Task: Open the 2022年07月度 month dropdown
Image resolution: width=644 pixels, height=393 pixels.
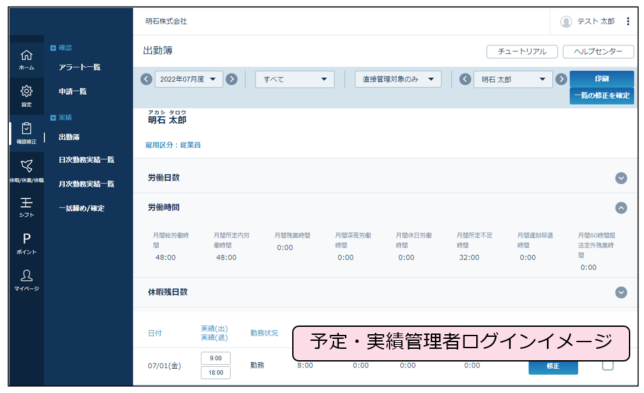Action: coord(189,79)
